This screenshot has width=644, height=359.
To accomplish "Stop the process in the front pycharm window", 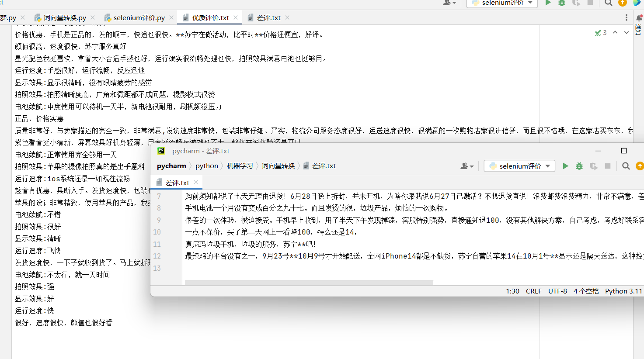I will tap(607, 166).
